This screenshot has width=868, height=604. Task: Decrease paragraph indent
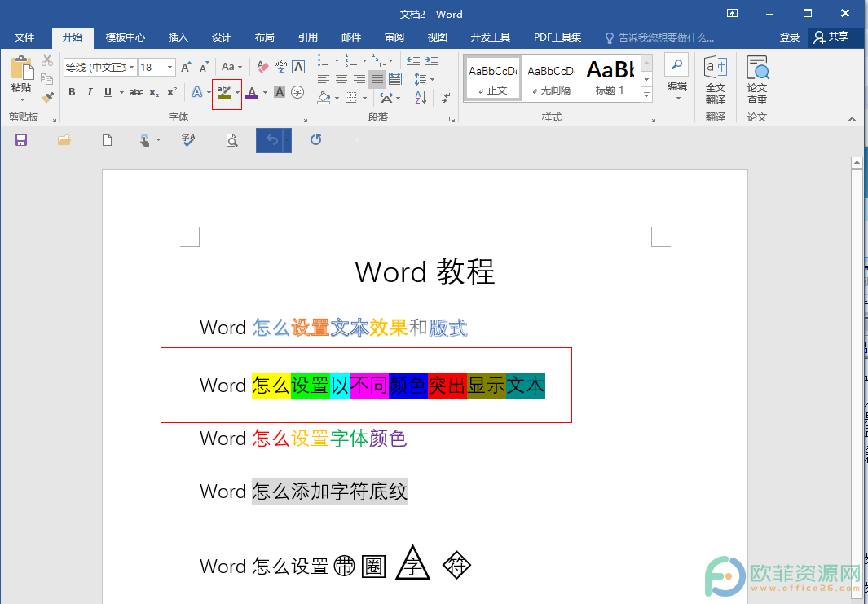412,60
